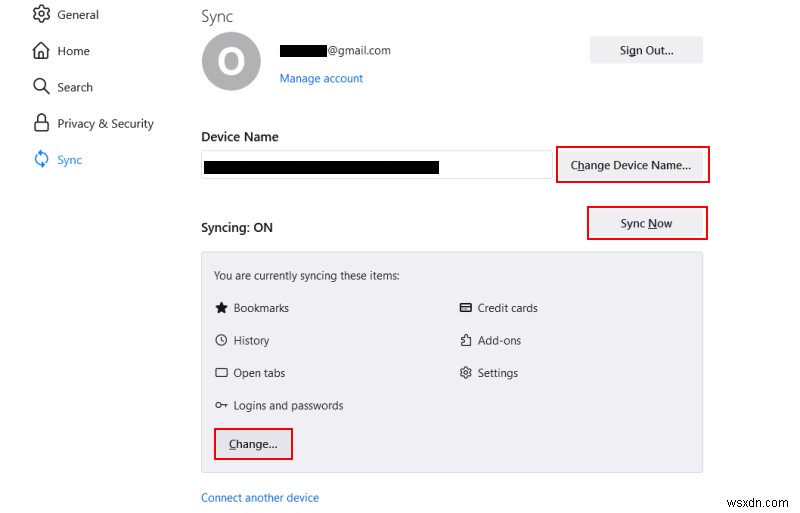The image size is (800, 513).
Task: Click the Search magnifier icon
Action: [41, 87]
